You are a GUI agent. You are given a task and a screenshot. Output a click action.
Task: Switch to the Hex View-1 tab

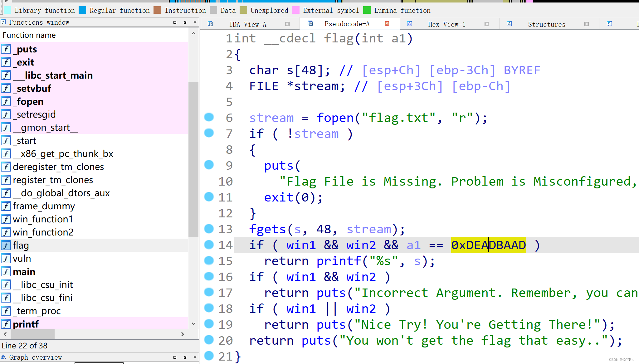coord(446,24)
